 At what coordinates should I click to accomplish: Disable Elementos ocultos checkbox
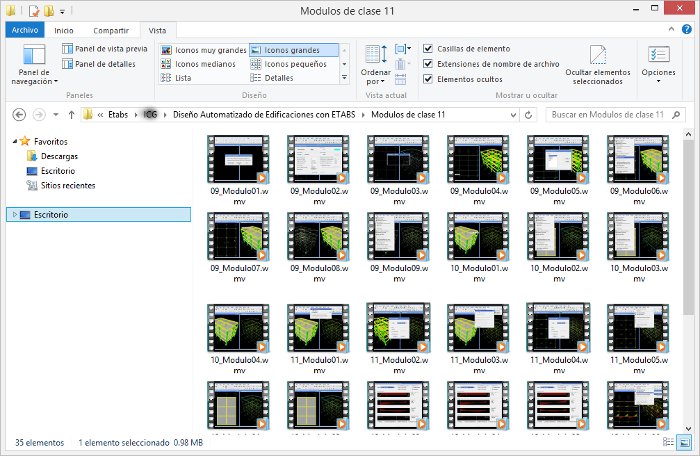tap(428, 78)
